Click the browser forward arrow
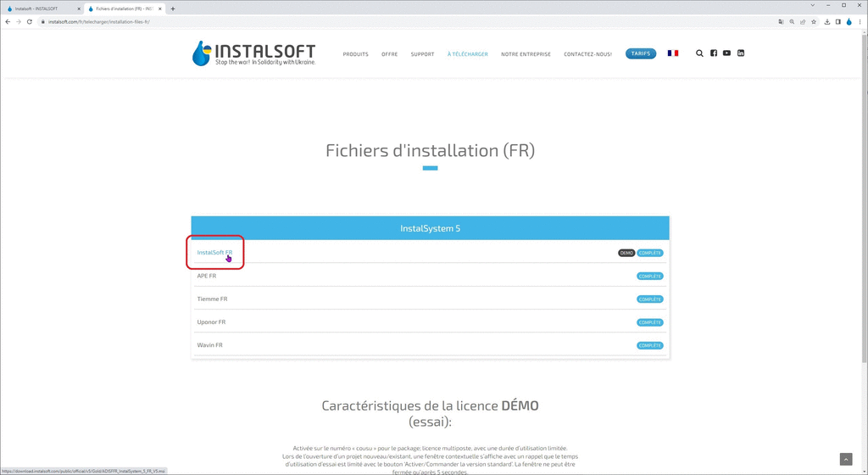Screen dimensions: 868x475 pos(19,21)
